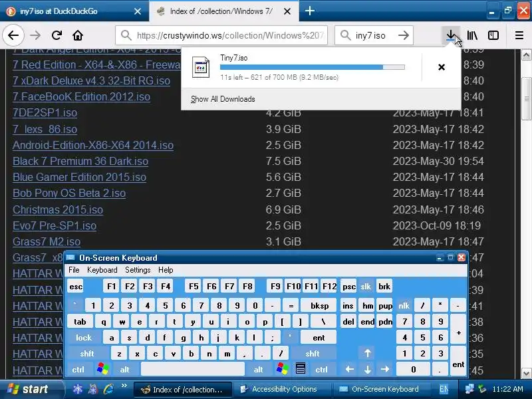
Task: Open Internet Explorer from quick launch
Action: pos(109,389)
